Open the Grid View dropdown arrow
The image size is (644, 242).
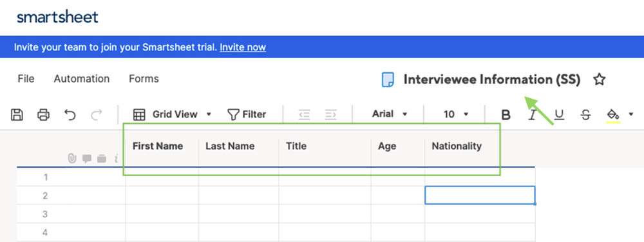(209, 114)
